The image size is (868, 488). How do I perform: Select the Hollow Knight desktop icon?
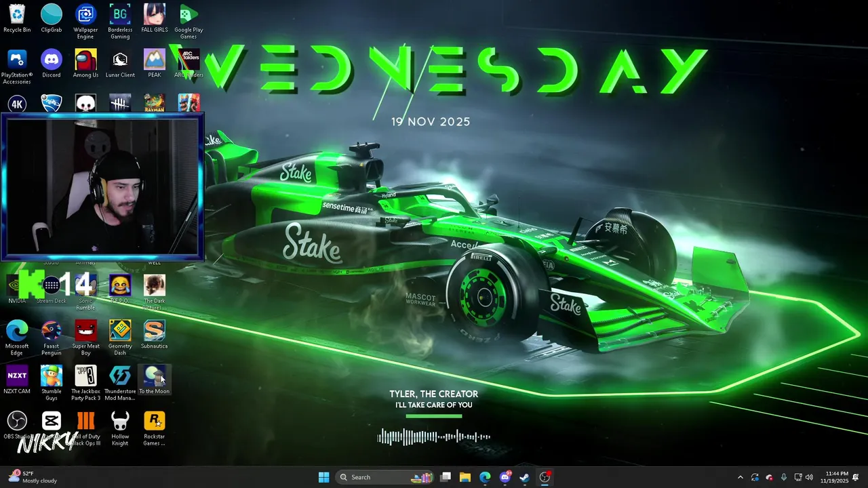120,428
